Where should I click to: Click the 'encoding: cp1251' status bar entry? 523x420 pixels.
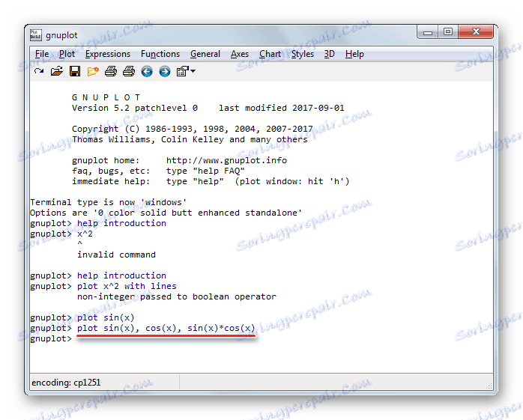click(66, 383)
